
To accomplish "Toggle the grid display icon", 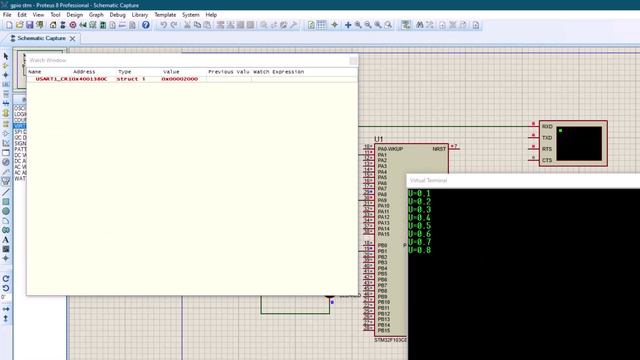I will [322, 25].
